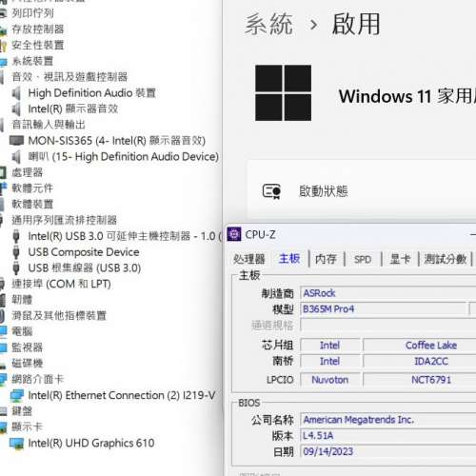Viewport: 476px width, 476px height.
Task: Select the 滑鼠及其他指標裝置 node
Action: [59, 316]
